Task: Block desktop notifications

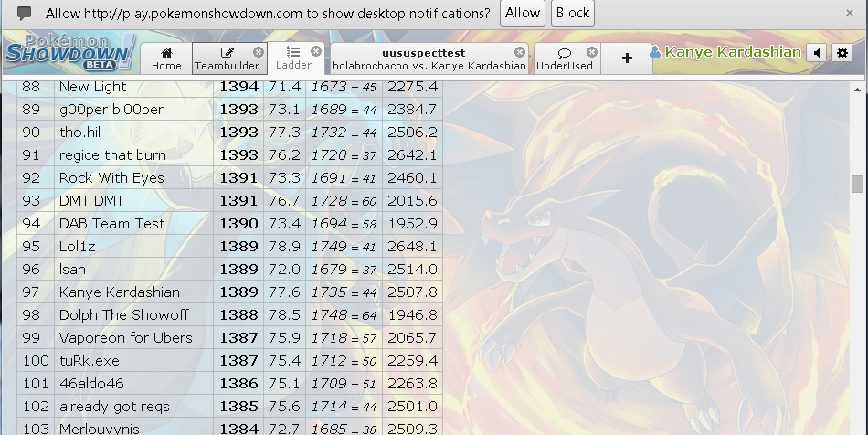Action: [572, 13]
